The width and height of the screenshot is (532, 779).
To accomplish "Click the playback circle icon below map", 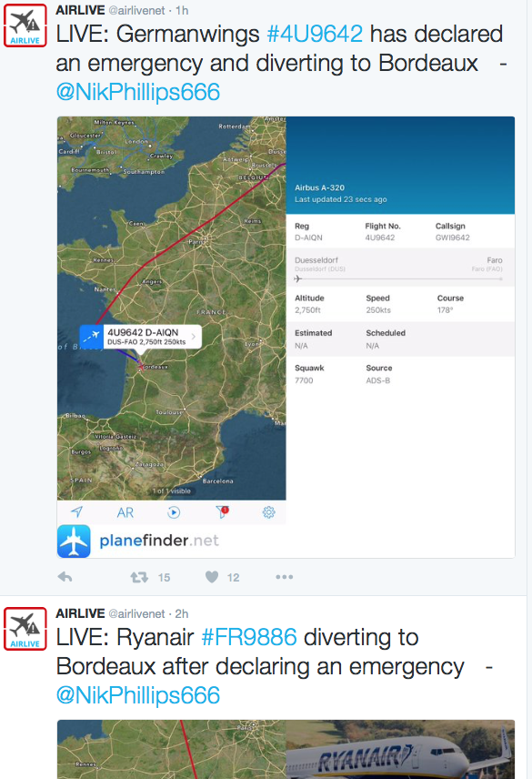I will click(x=174, y=512).
